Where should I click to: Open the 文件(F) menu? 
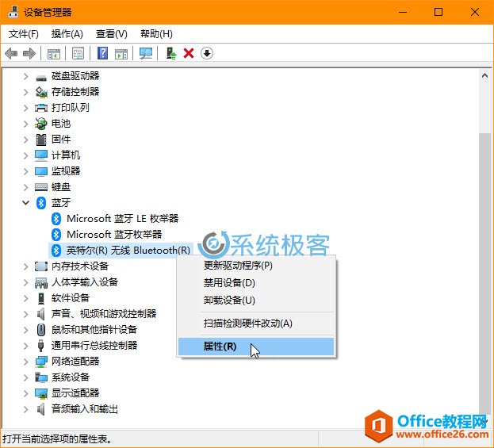(24, 34)
